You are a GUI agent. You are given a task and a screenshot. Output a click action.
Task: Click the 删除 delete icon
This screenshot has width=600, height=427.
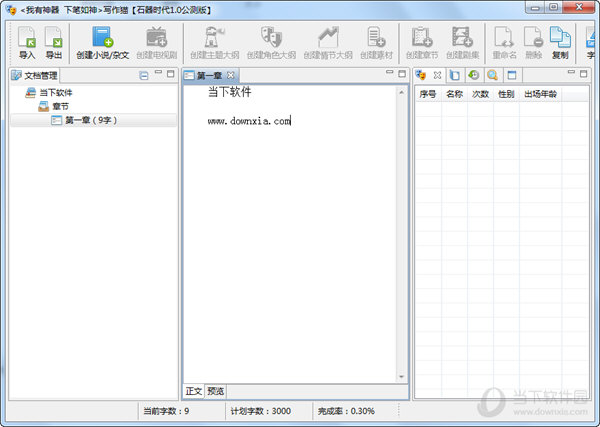pyautogui.click(x=533, y=42)
